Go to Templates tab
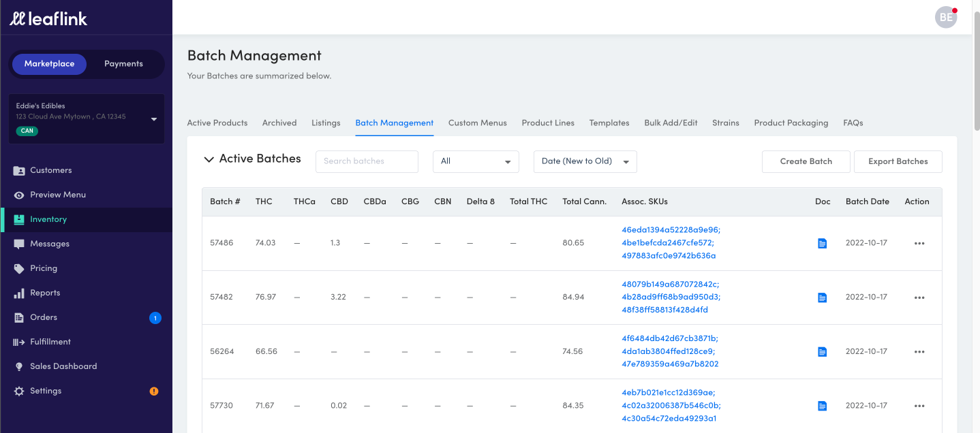This screenshot has height=433, width=980. [x=609, y=123]
